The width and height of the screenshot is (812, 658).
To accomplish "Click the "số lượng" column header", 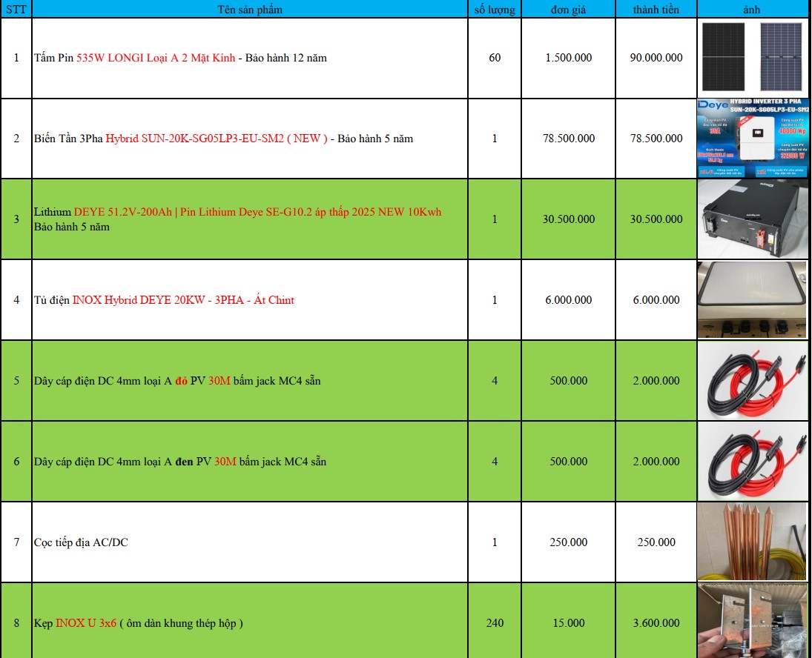I will click(x=495, y=10).
